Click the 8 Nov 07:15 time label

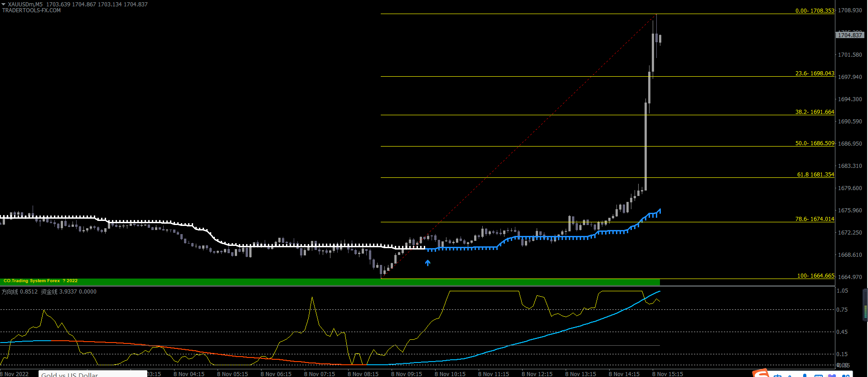tap(320, 374)
